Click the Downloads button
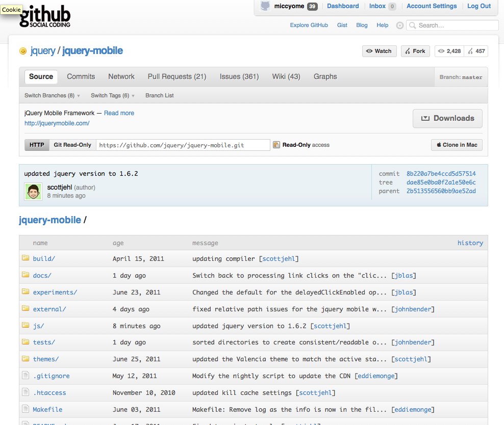This screenshot has width=504, height=425. click(x=447, y=118)
